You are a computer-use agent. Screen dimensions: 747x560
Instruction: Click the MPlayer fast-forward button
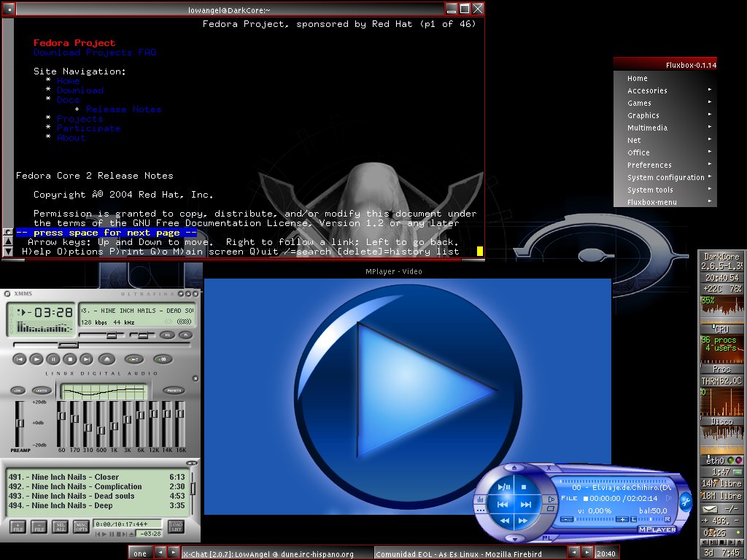tap(524, 521)
